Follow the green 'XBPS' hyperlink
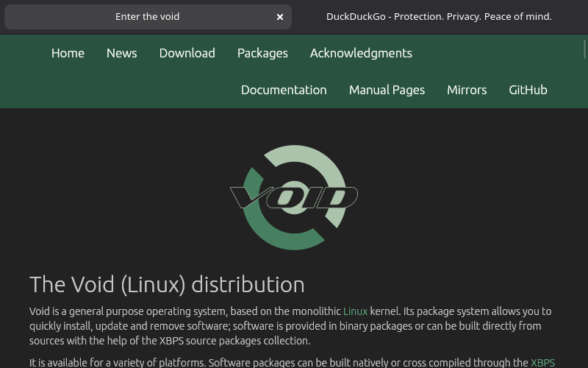Image resolution: width=588 pixels, height=368 pixels. coord(542,363)
